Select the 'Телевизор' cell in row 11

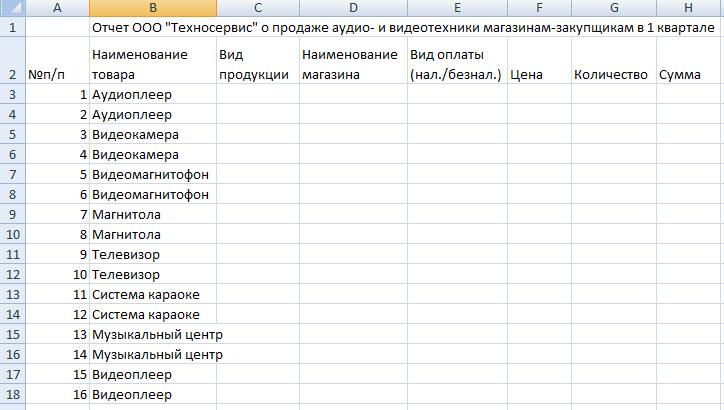pyautogui.click(x=153, y=254)
